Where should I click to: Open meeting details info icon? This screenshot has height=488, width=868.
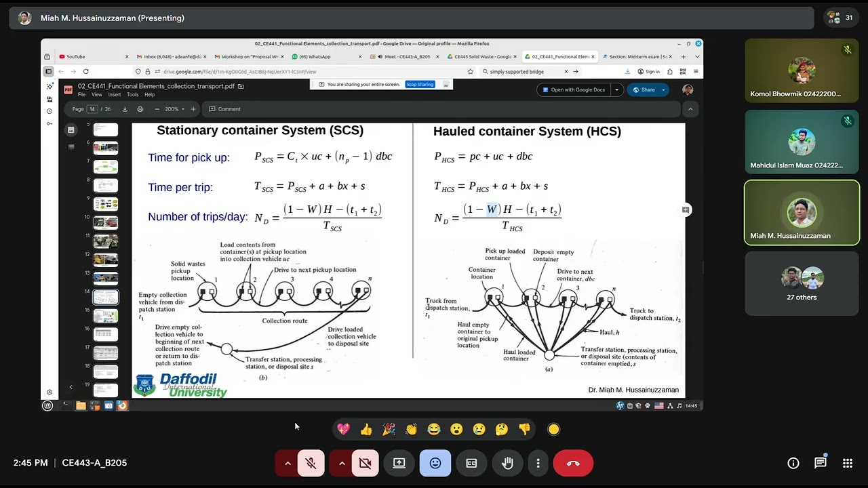pyautogui.click(x=793, y=463)
